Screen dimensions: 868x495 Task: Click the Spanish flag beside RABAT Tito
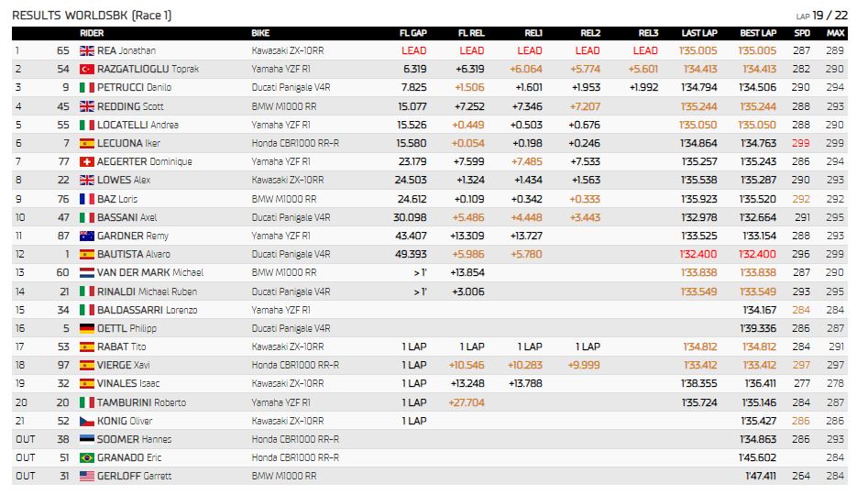[87, 346]
